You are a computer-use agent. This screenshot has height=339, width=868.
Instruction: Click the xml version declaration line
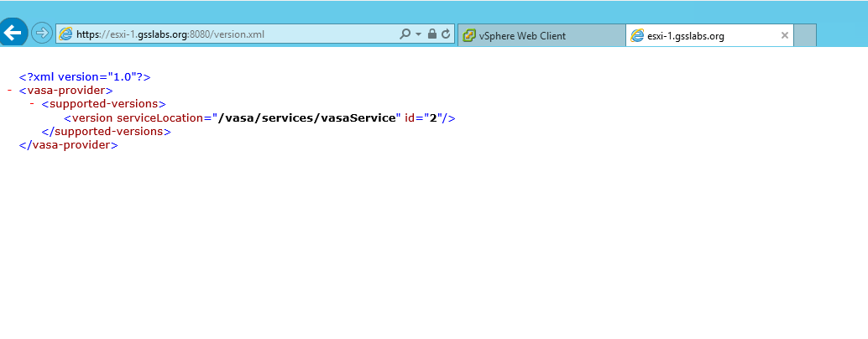pyautogui.click(x=85, y=76)
